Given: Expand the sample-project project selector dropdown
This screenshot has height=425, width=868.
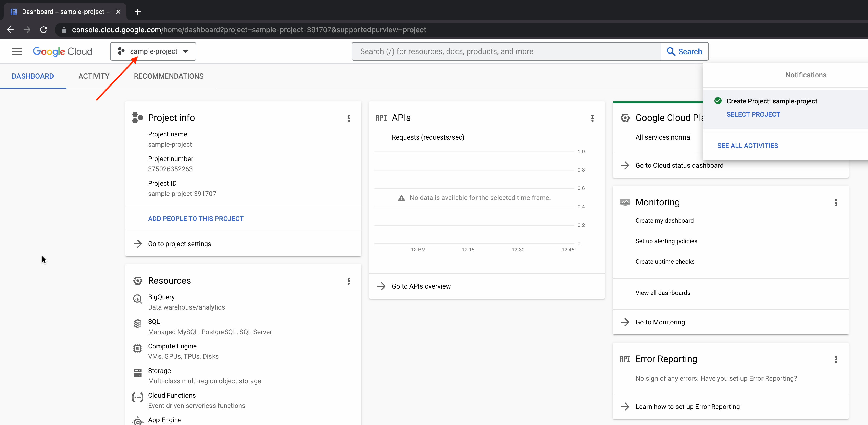Looking at the screenshot, I should click(x=153, y=51).
